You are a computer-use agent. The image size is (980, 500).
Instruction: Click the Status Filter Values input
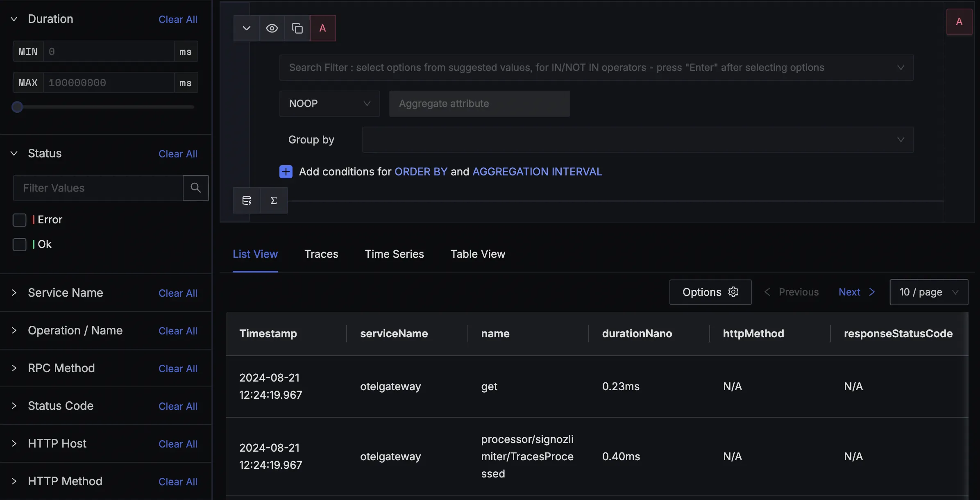click(x=98, y=188)
